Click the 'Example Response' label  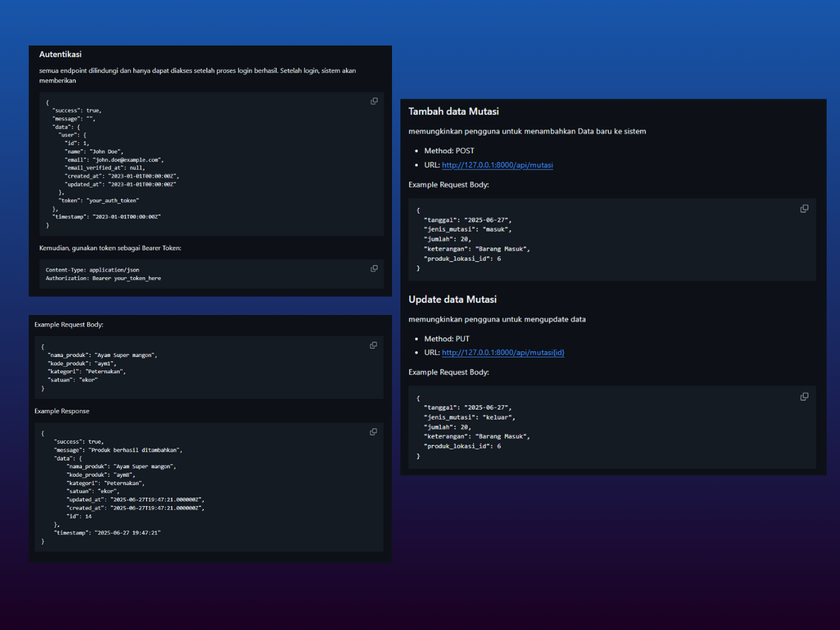[62, 411]
